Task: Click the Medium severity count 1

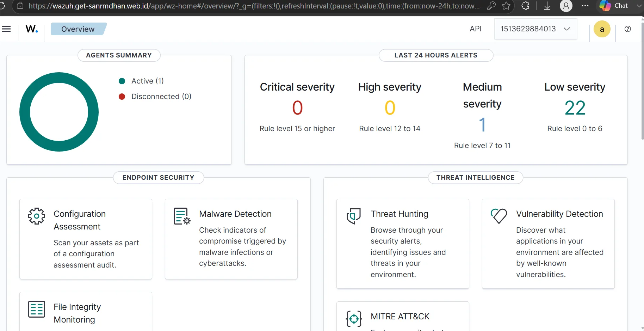Action: pos(482,125)
